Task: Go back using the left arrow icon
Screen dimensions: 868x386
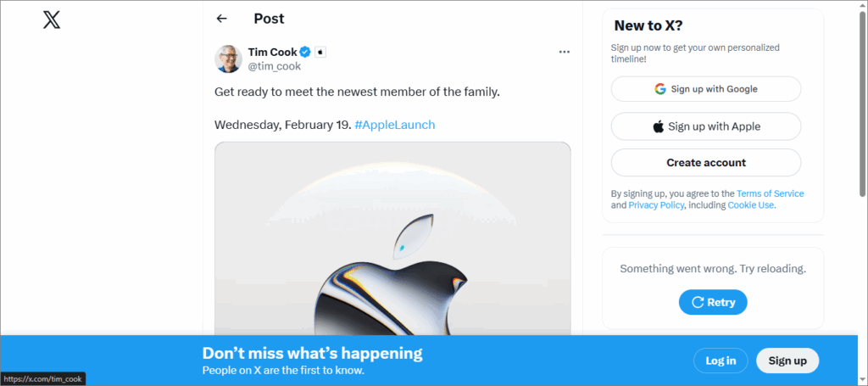Action: (222, 19)
